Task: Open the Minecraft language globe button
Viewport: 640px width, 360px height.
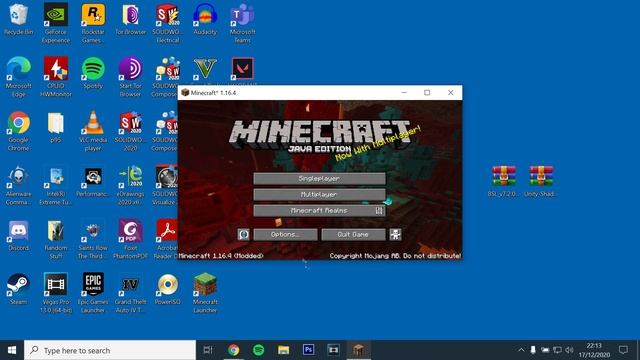Action: [243, 234]
